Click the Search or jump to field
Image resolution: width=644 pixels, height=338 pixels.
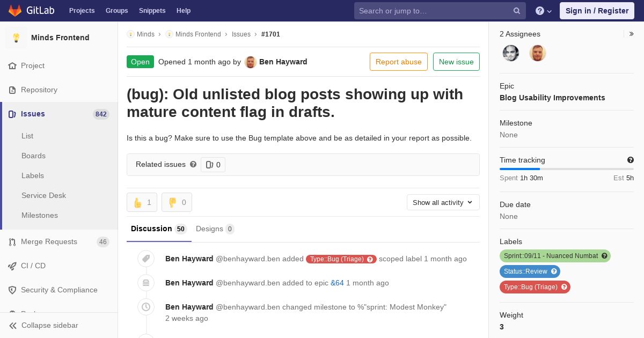tap(440, 11)
